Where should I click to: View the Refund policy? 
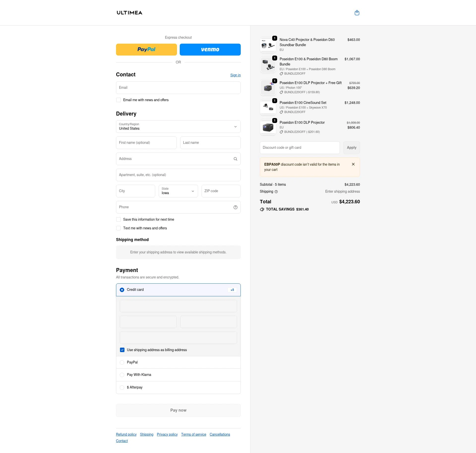(x=126, y=434)
